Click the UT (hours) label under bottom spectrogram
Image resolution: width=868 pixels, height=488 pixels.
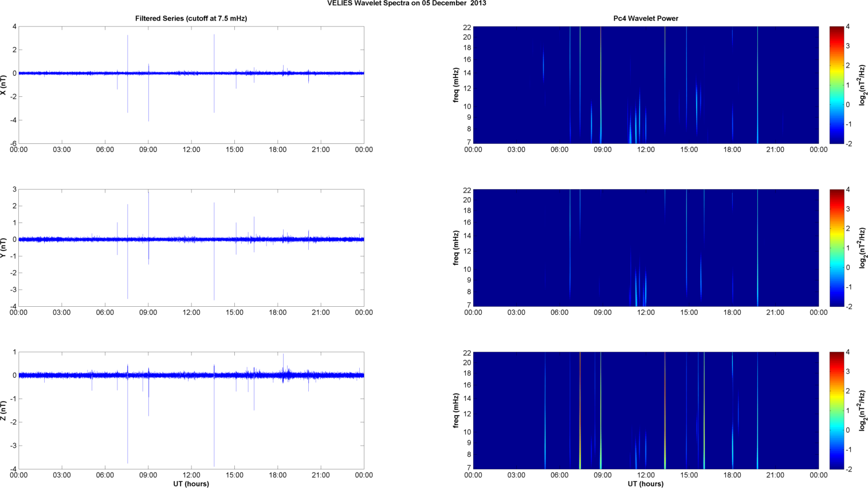click(645, 484)
